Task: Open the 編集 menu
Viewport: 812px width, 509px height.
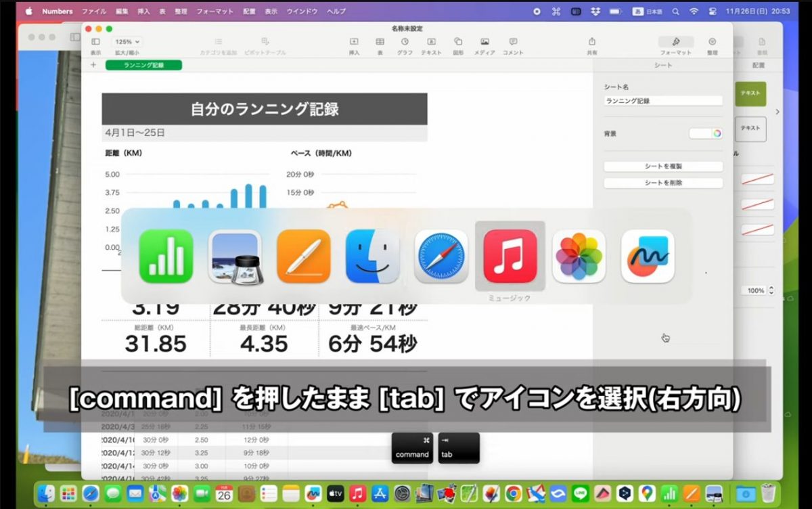Action: pyautogui.click(x=122, y=12)
